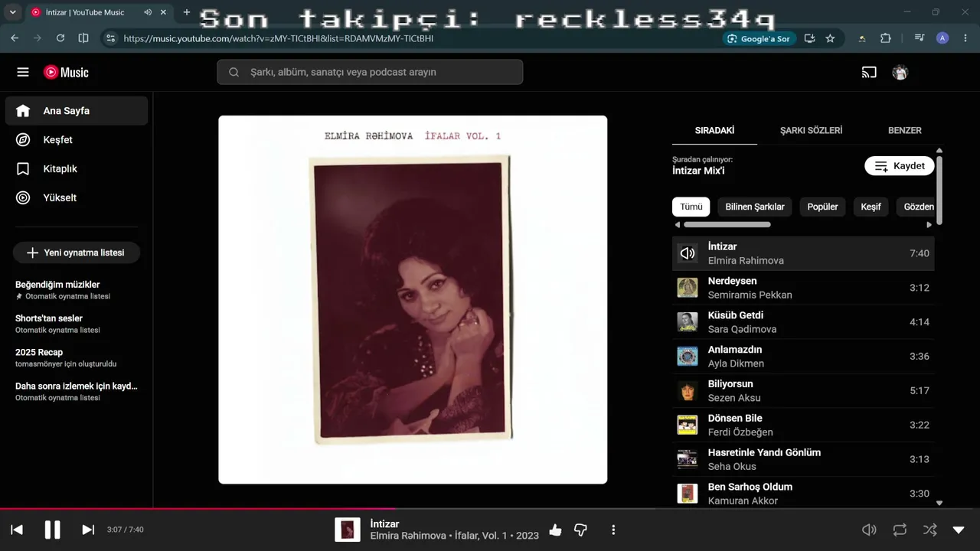Create a playlist with Yeni oynatma listesi
This screenshot has height=551, width=980.
click(x=77, y=253)
